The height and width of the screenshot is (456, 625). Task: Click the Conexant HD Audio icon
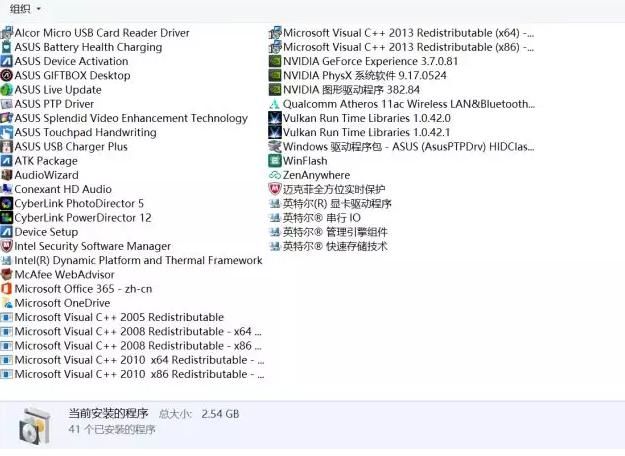(7, 189)
